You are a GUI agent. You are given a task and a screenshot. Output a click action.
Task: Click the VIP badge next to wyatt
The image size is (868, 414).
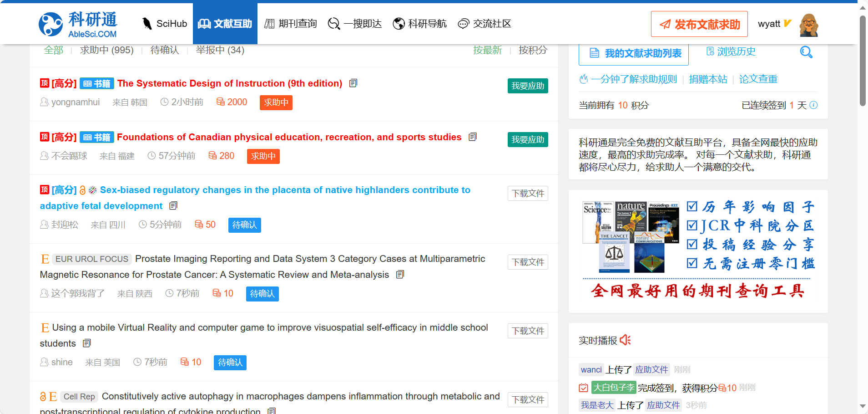pyautogui.click(x=787, y=23)
